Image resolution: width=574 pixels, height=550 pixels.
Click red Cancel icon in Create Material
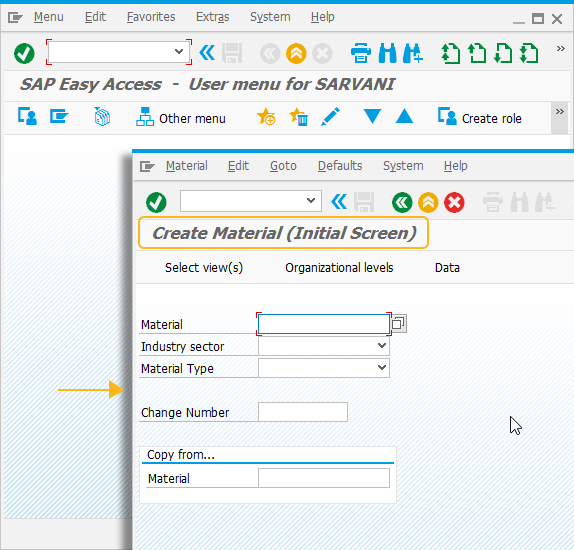pos(454,202)
